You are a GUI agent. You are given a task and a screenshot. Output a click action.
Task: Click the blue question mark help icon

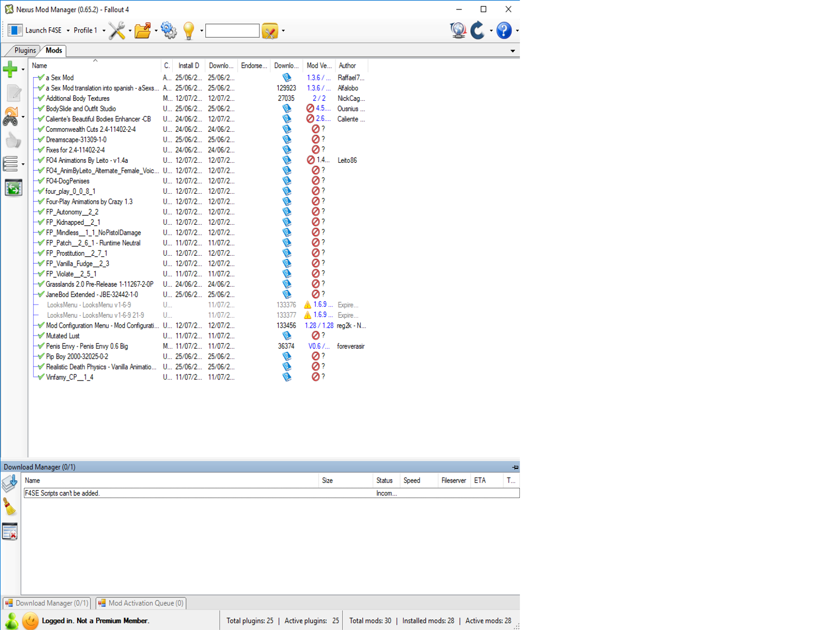coord(503,30)
